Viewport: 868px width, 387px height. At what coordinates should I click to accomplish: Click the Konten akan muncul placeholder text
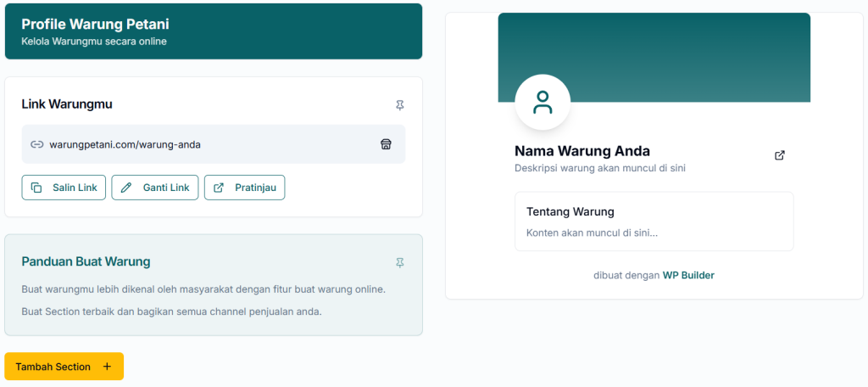(592, 232)
